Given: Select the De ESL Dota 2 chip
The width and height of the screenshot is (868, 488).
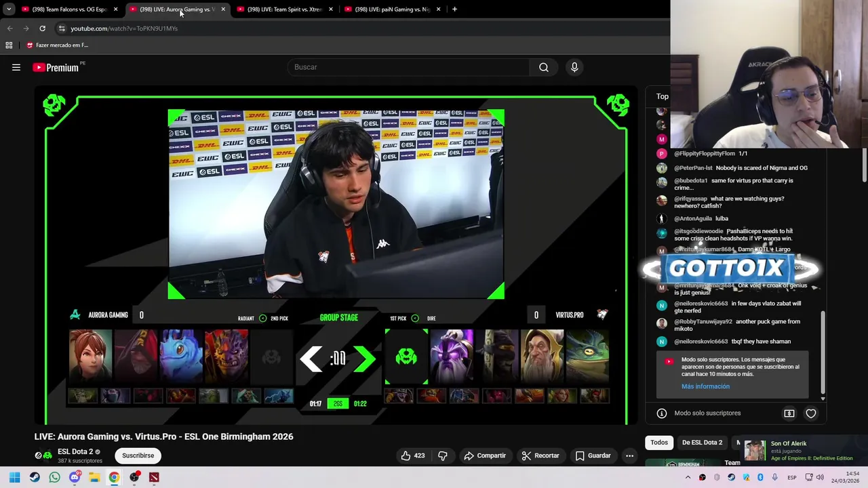Looking at the screenshot, I should pyautogui.click(x=702, y=443).
